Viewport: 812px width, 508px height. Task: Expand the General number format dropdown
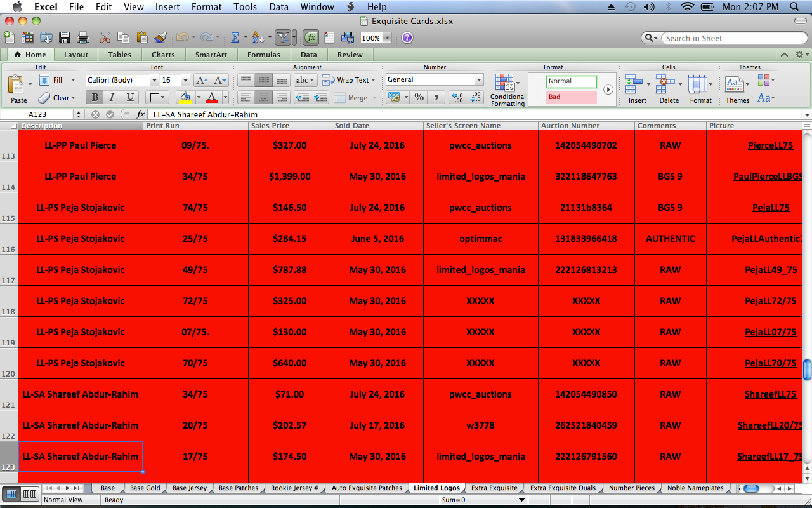(x=479, y=80)
